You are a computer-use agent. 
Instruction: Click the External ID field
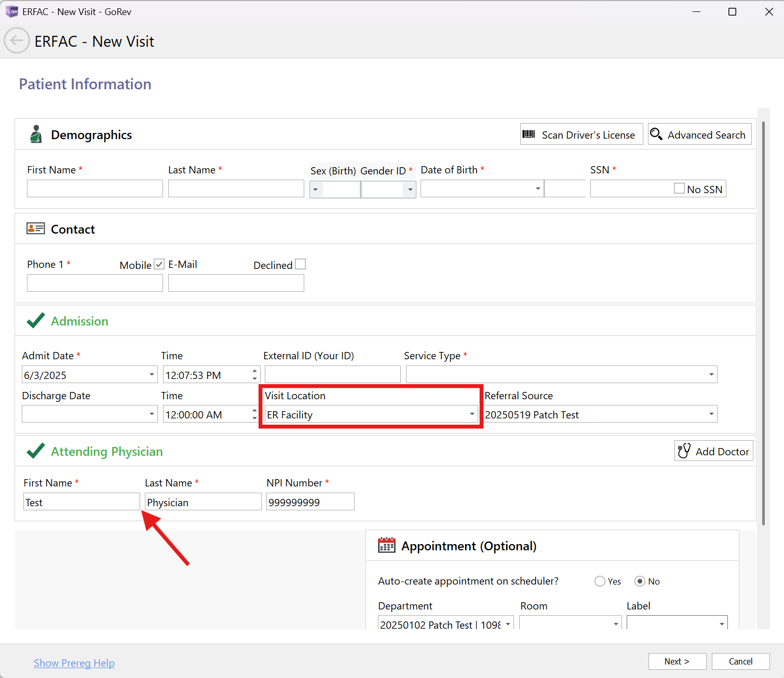[333, 374]
